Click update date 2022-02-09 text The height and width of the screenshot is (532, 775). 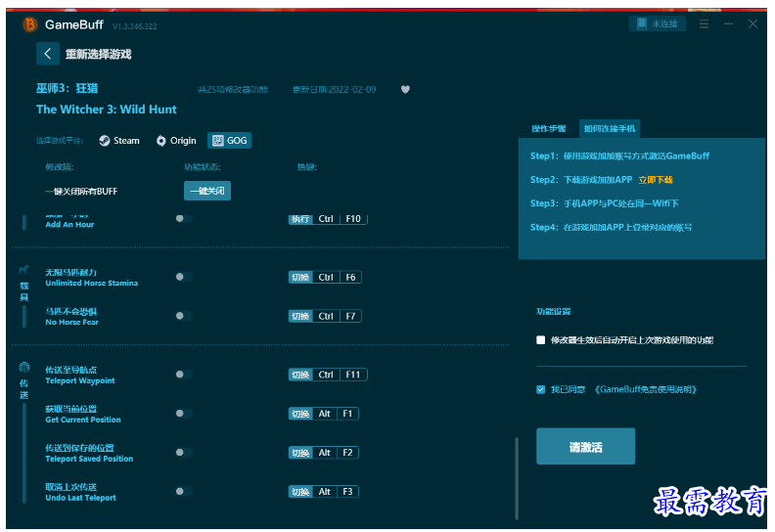pos(334,89)
